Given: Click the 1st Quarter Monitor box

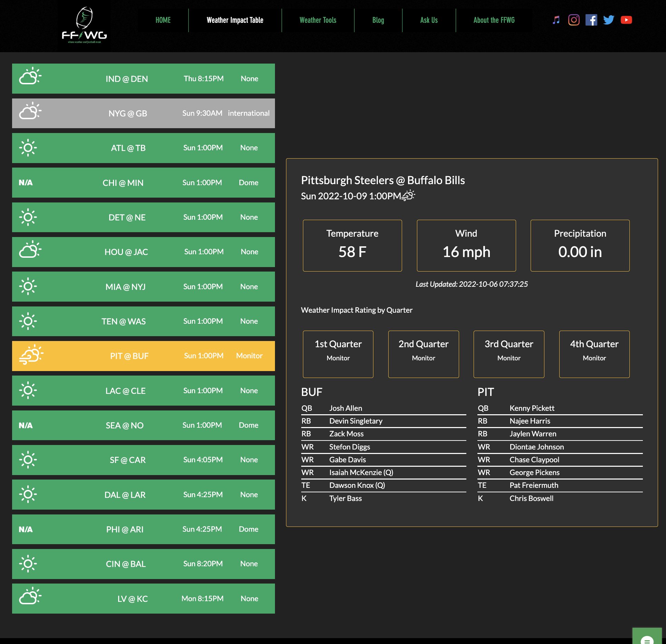Looking at the screenshot, I should tap(338, 354).
